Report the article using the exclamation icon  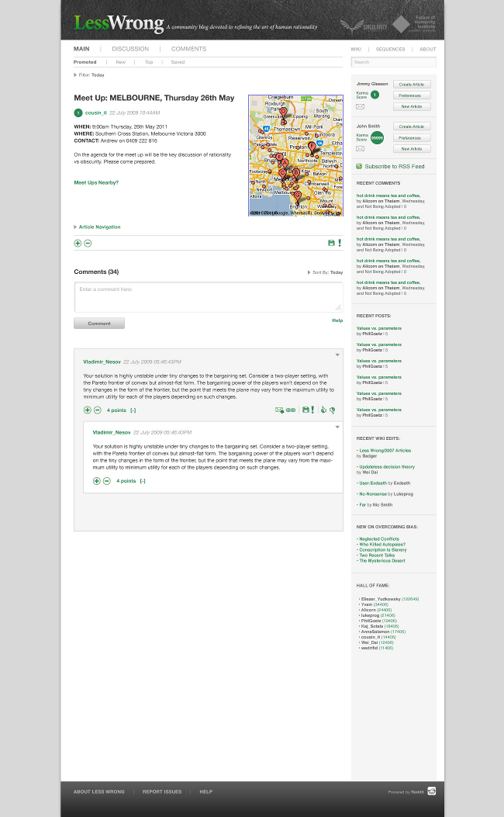pyautogui.click(x=340, y=243)
